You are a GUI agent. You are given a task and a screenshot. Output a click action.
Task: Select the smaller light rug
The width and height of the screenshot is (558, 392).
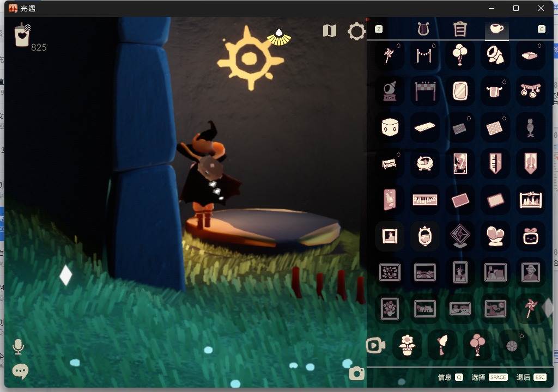(495, 200)
